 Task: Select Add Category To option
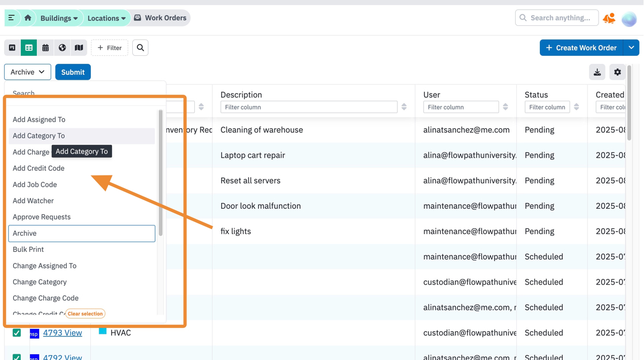(82, 136)
